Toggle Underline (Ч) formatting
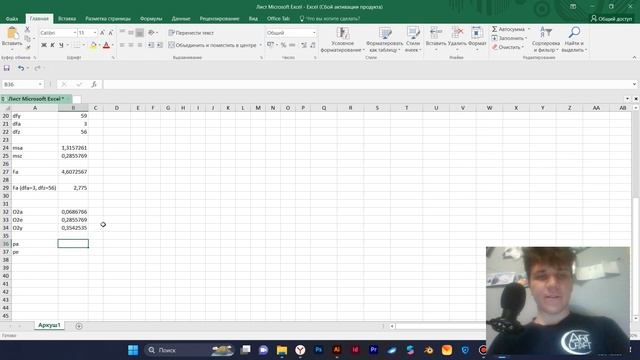Viewport: 640px width, 360px height. coord(61,45)
